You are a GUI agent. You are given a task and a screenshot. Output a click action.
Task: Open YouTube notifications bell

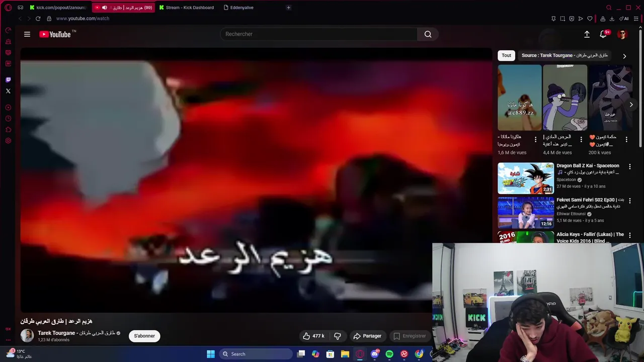(603, 34)
